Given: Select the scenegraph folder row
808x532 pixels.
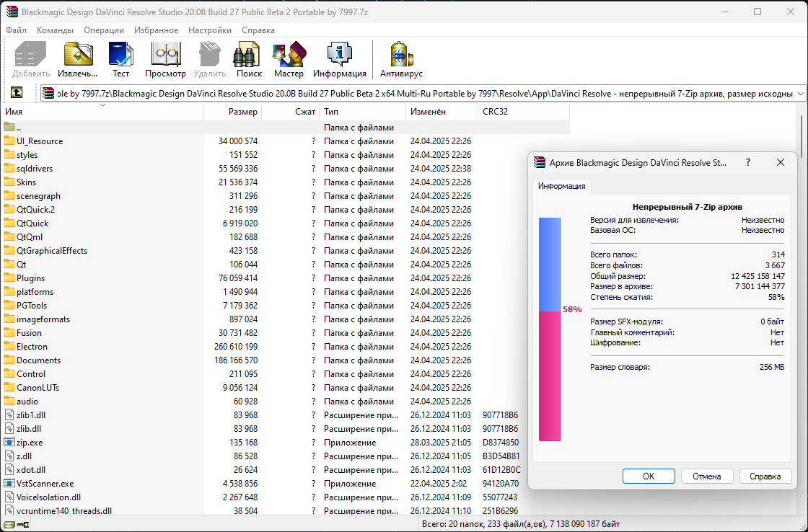Looking at the screenshot, I should pyautogui.click(x=284, y=195).
